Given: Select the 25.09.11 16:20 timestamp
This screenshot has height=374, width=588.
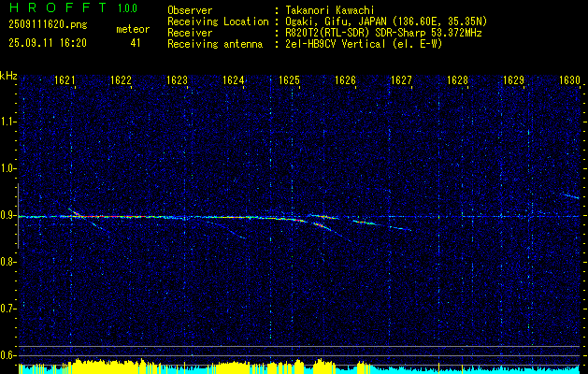Looking at the screenshot, I should (48, 43).
